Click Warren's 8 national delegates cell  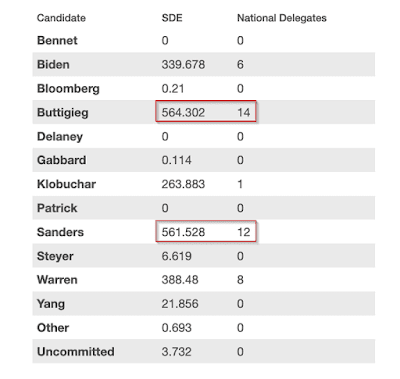[x=240, y=280]
